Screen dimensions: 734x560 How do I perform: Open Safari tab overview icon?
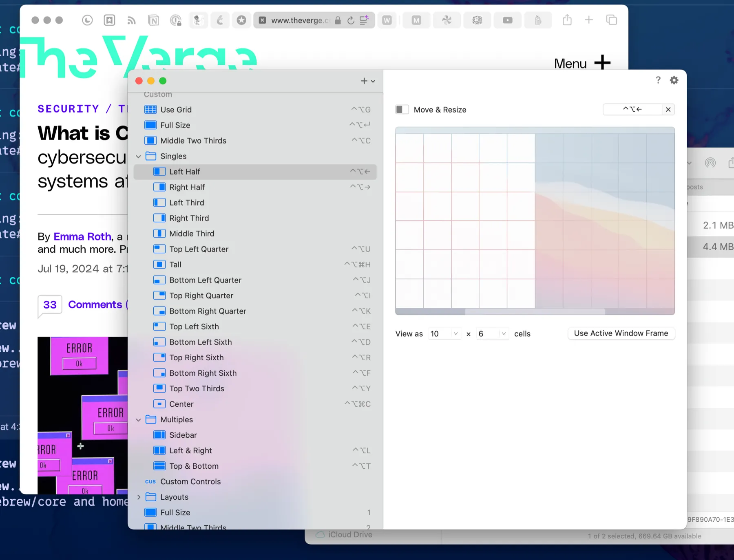click(611, 20)
